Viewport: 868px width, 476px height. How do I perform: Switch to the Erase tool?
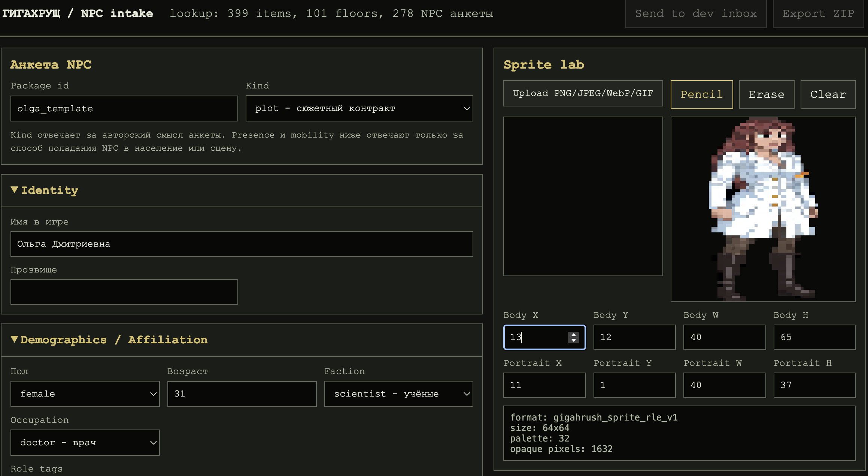click(x=767, y=94)
